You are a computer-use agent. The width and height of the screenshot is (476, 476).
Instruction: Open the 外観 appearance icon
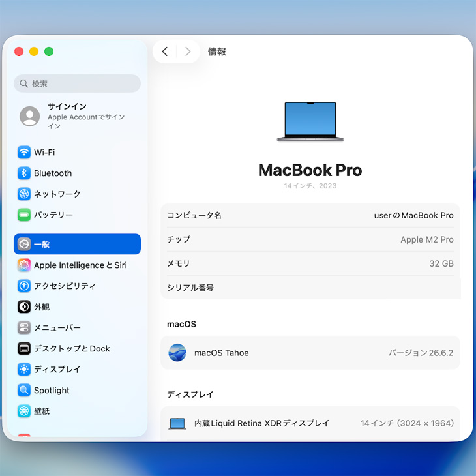tap(24, 307)
